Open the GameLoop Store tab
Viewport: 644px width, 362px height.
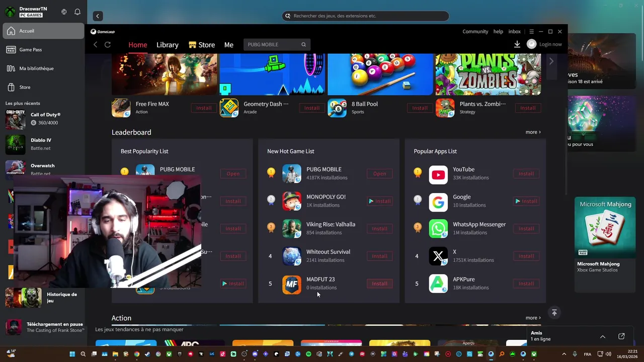tap(202, 45)
